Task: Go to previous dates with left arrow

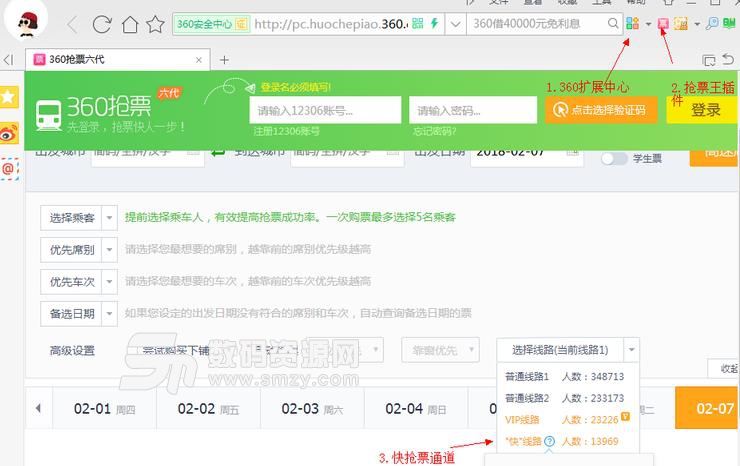Action: 38,408
